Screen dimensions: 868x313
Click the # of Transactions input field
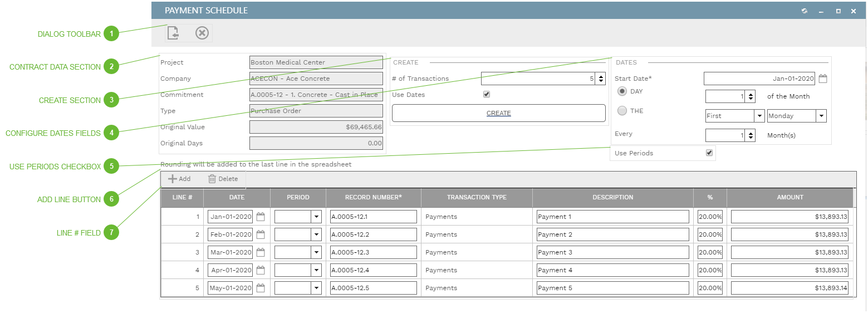tap(538, 79)
